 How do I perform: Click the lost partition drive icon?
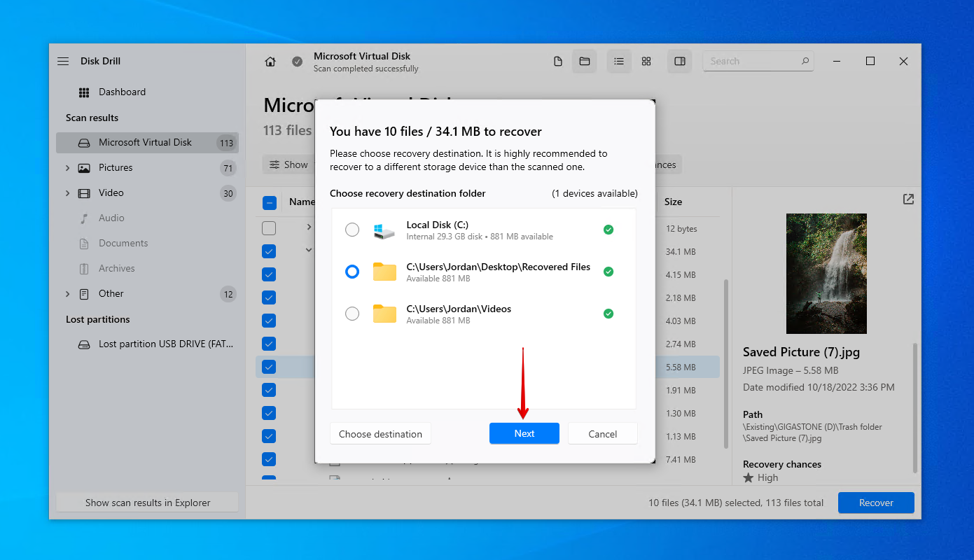(84, 344)
